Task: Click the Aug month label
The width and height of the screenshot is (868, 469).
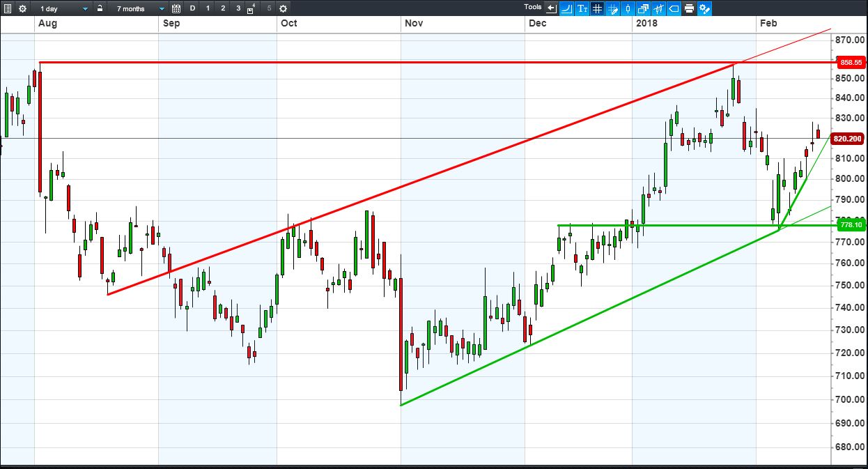Action: point(47,23)
